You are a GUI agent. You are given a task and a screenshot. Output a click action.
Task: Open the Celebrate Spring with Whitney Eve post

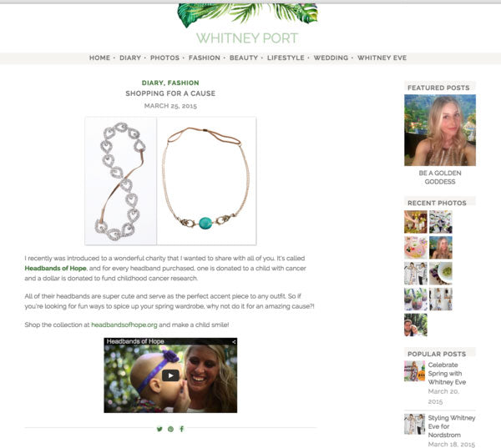coord(447,373)
